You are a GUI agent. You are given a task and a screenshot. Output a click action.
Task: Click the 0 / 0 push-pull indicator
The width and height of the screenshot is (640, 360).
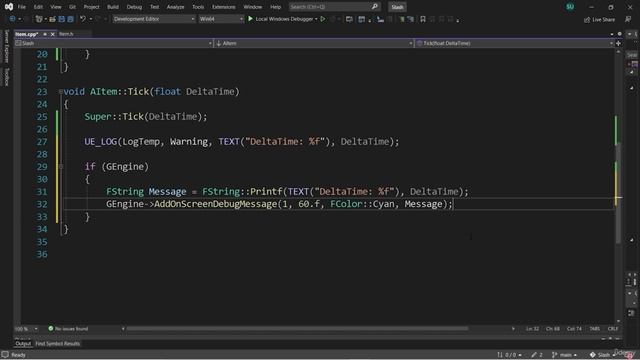[509, 355]
